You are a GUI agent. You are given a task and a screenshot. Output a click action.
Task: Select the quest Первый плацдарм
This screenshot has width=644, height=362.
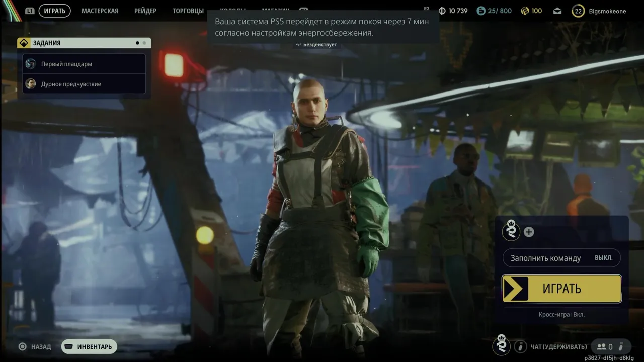tap(85, 64)
